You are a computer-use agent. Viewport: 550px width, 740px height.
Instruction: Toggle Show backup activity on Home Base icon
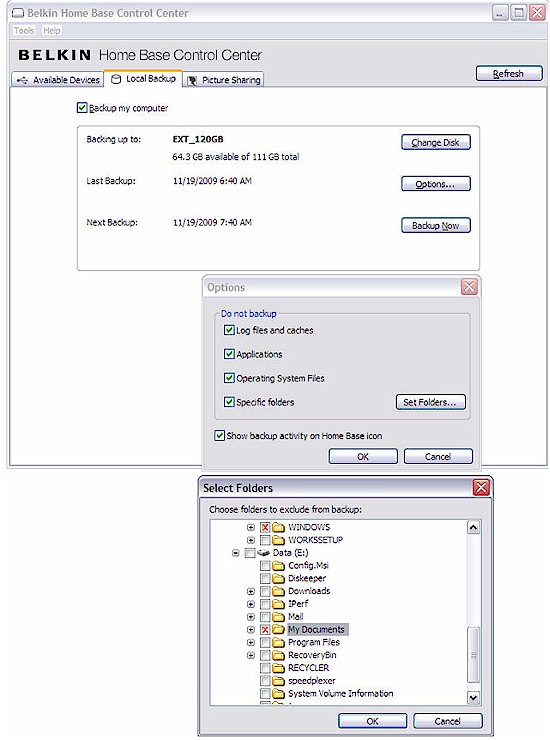[x=219, y=436]
